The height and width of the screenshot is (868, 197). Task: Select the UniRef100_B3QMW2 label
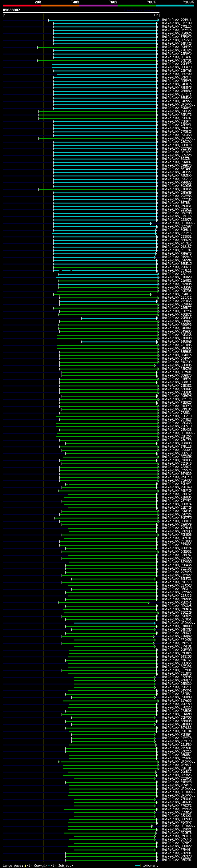pos(177,389)
